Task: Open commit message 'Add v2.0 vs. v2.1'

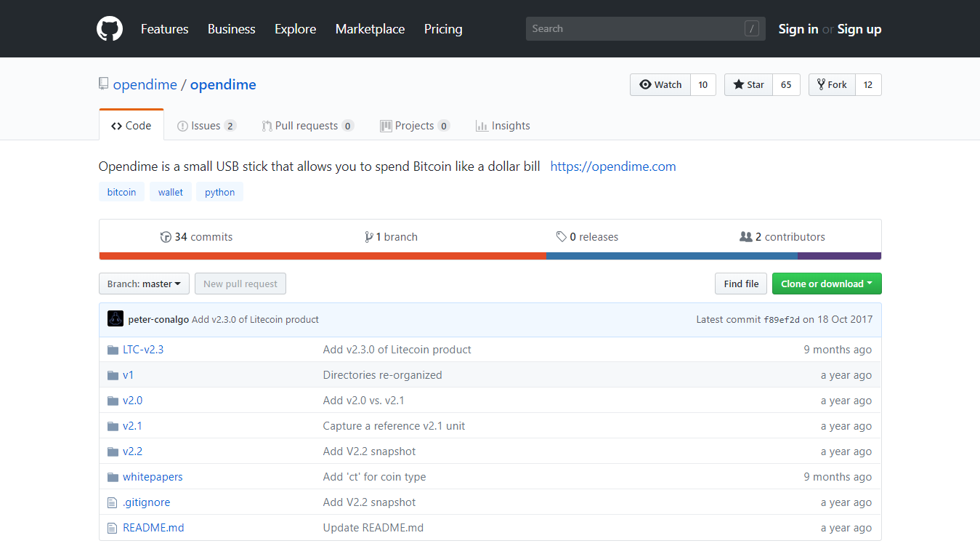Action: tap(363, 401)
